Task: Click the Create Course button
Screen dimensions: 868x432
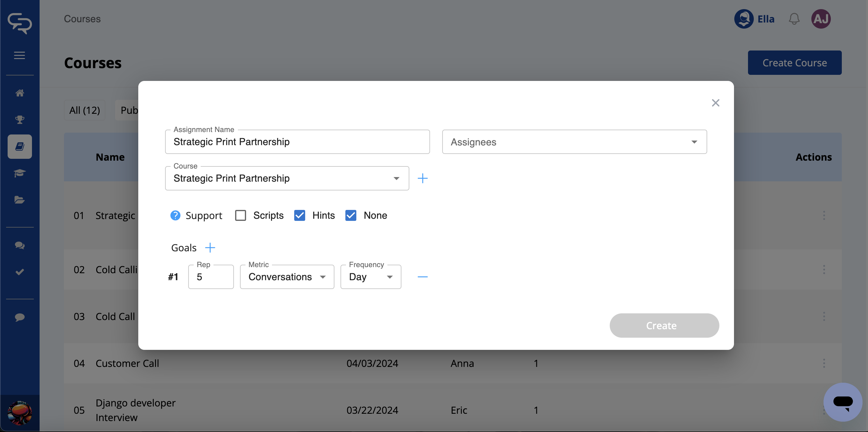Action: click(794, 63)
